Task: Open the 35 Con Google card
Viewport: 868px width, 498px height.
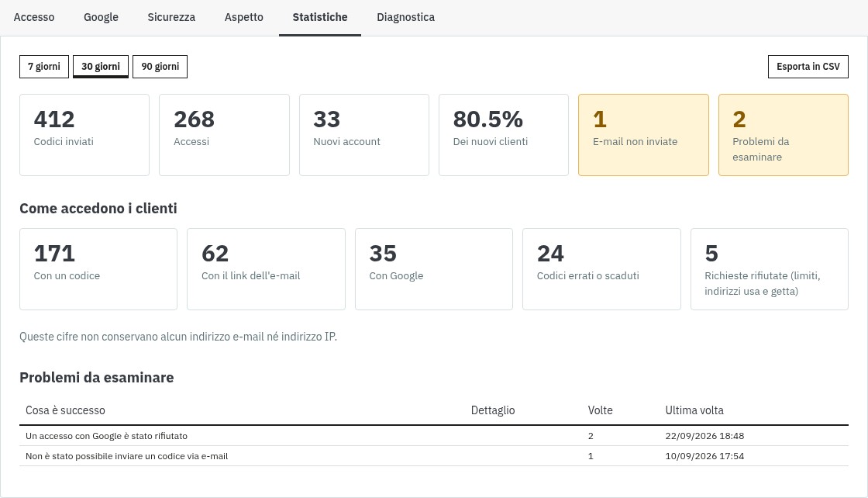Action: click(434, 269)
